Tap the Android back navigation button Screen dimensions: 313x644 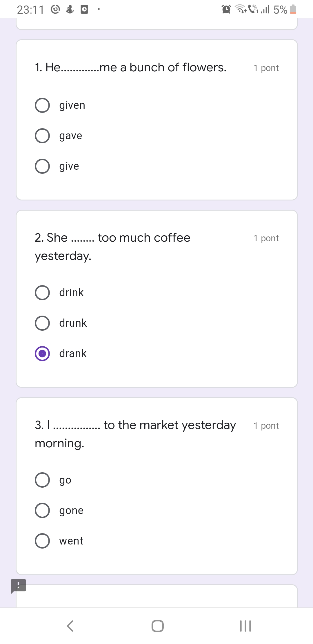click(70, 626)
